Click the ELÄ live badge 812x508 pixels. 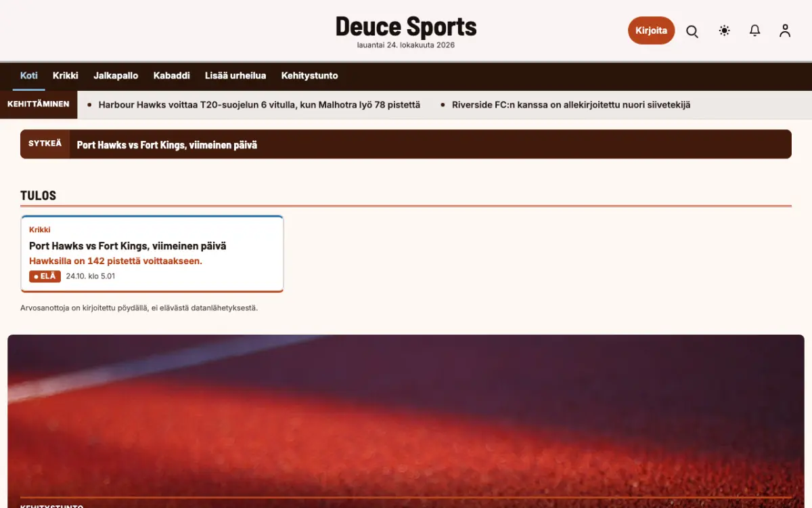(45, 276)
